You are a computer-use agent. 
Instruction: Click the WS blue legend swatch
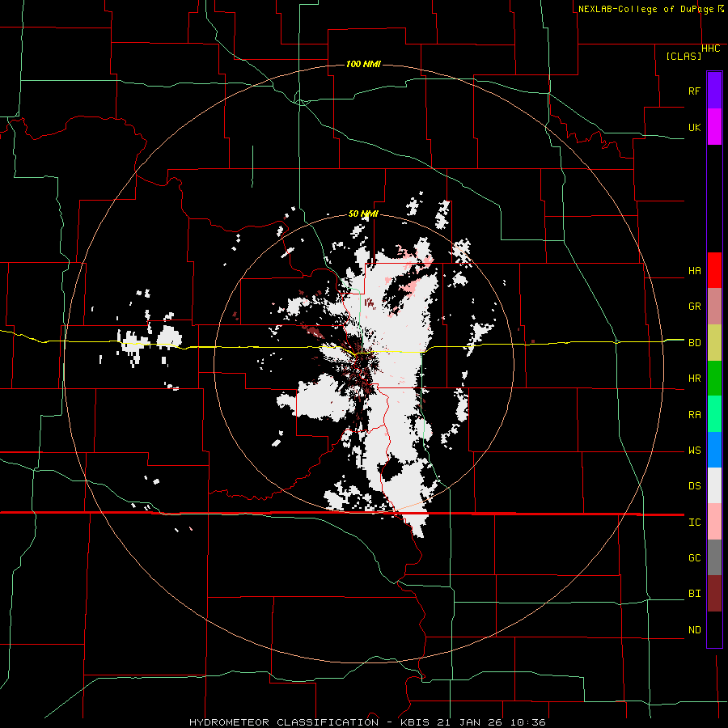click(714, 450)
